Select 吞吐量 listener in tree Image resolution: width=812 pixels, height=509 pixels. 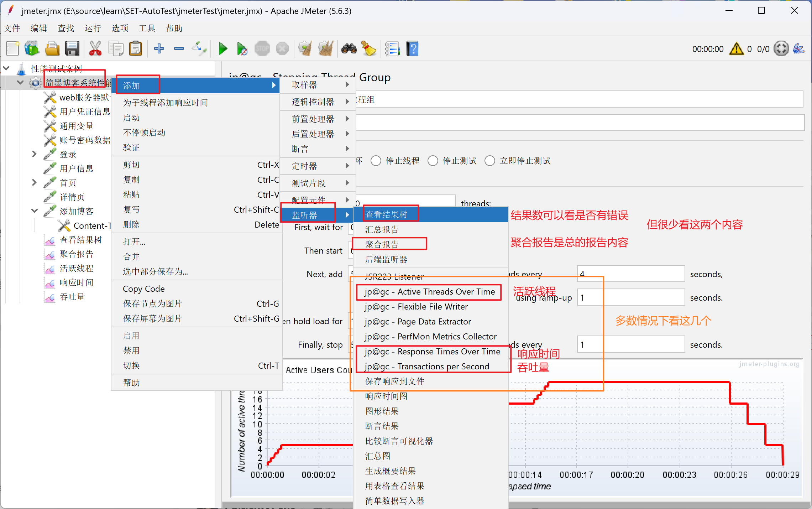click(x=72, y=297)
